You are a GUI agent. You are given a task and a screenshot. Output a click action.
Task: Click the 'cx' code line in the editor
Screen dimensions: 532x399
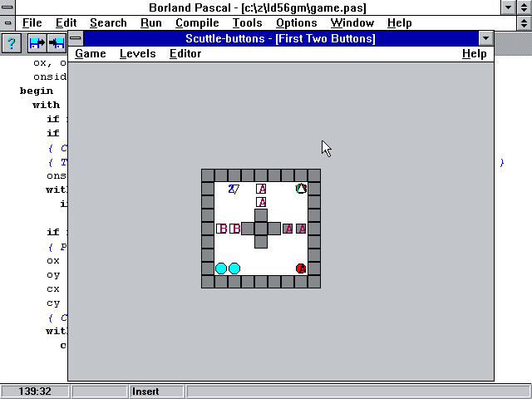(x=53, y=288)
